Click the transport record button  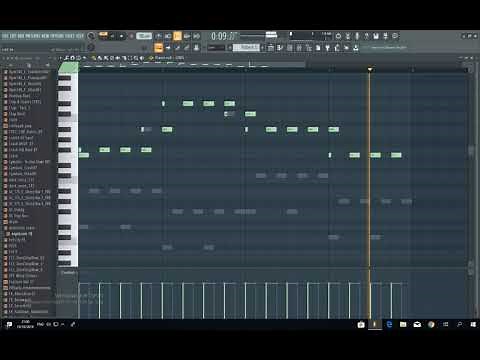pos(132,36)
